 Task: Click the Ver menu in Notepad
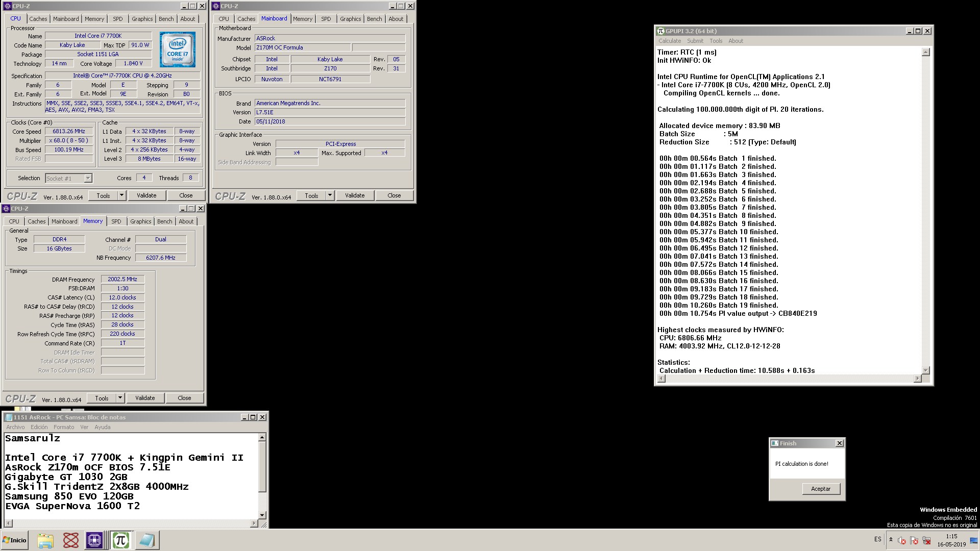click(x=84, y=427)
